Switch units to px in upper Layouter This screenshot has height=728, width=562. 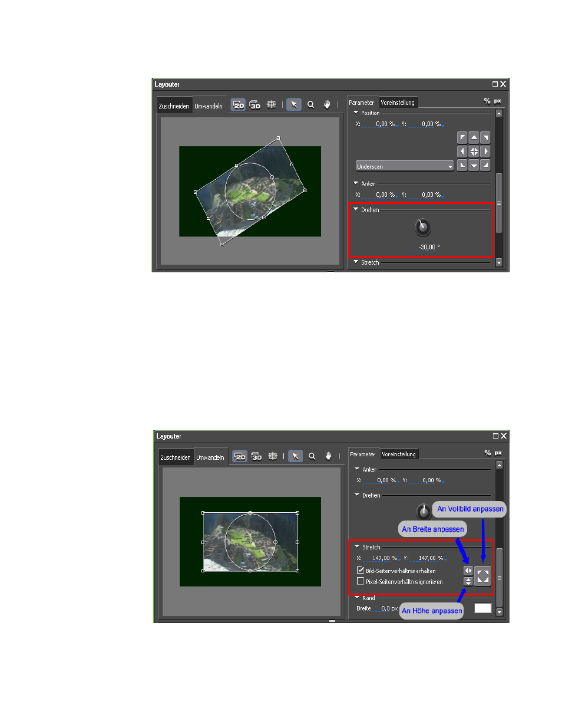pos(498,101)
